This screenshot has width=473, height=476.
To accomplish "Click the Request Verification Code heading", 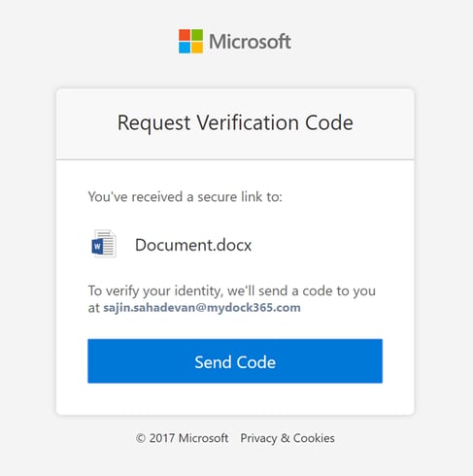I will click(x=235, y=123).
